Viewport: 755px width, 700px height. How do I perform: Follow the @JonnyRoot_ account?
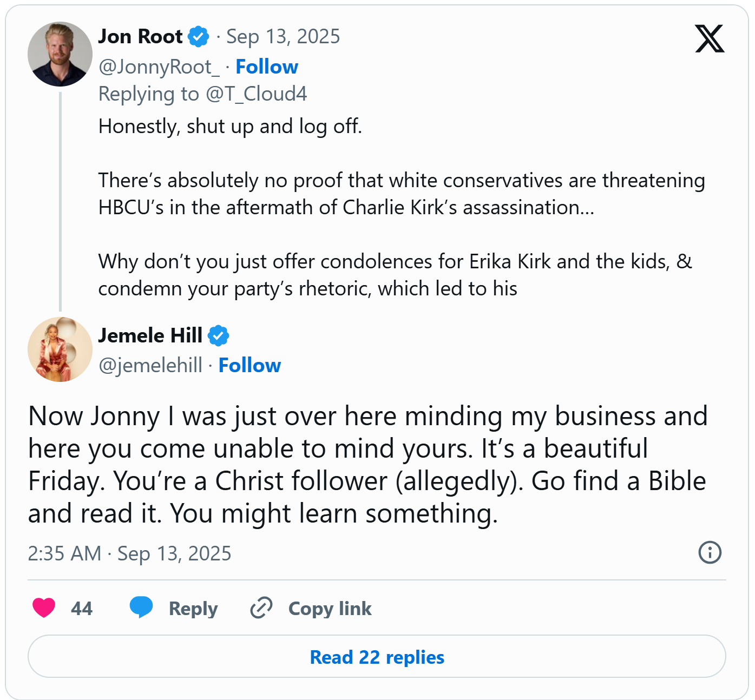pyautogui.click(x=267, y=67)
